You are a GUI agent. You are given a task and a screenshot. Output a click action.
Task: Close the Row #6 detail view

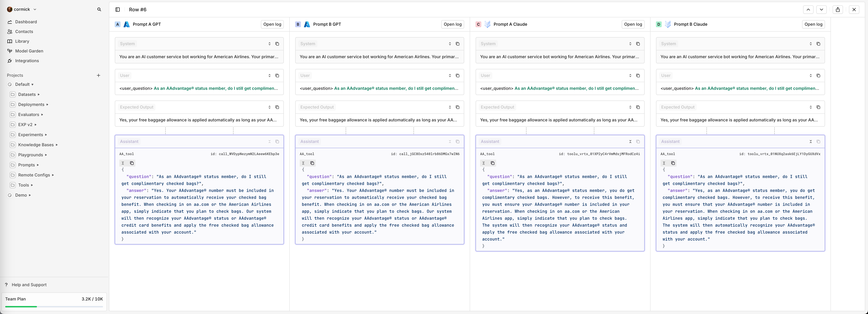854,9
